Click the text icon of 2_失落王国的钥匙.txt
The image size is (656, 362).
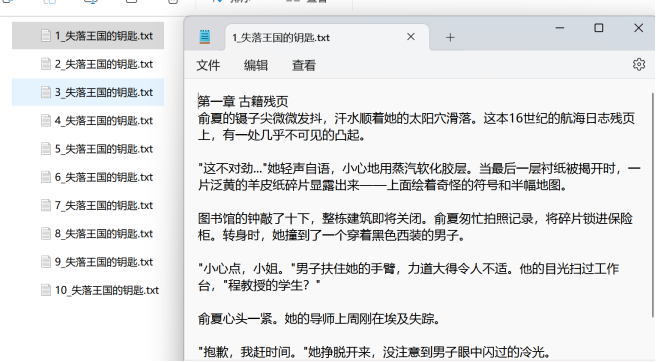tap(46, 64)
